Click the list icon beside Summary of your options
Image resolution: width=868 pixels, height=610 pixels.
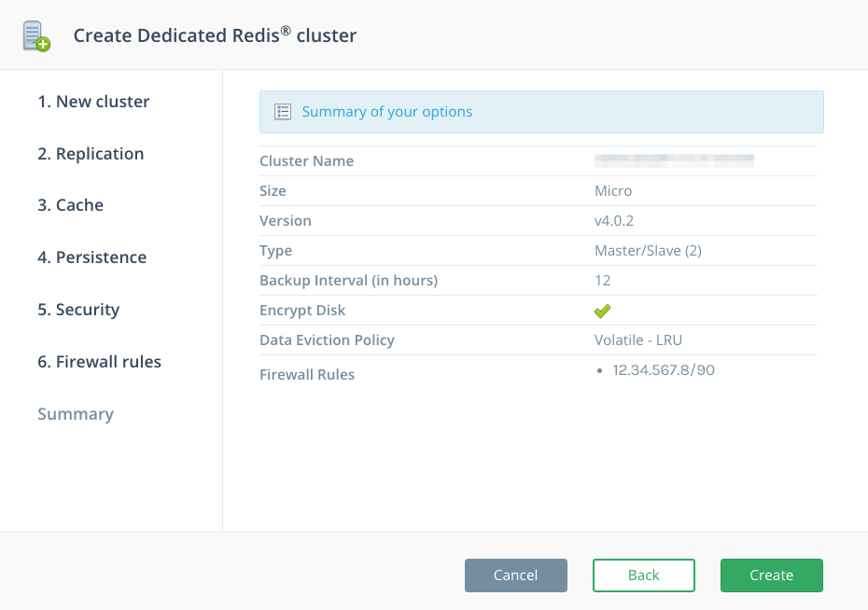283,112
